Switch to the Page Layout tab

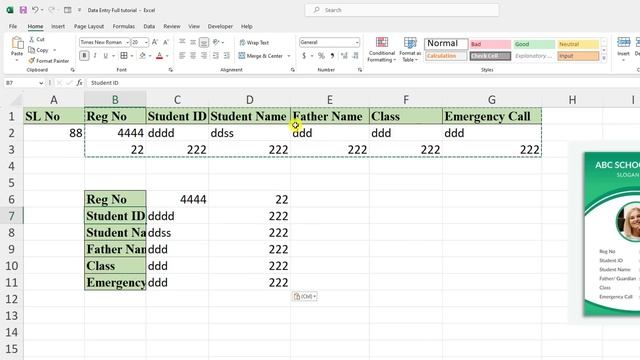[89, 26]
